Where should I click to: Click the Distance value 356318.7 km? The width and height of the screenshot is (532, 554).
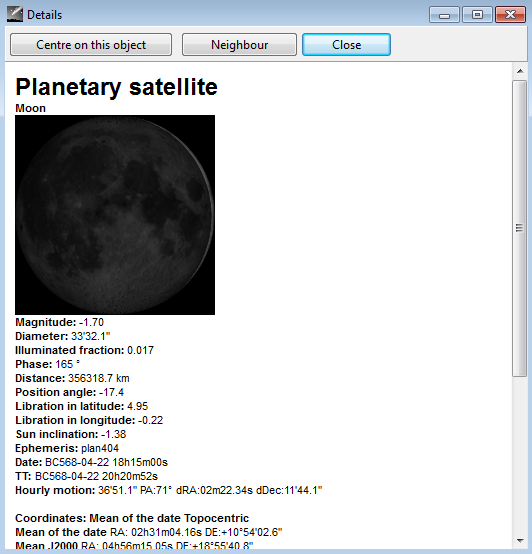tap(99, 378)
